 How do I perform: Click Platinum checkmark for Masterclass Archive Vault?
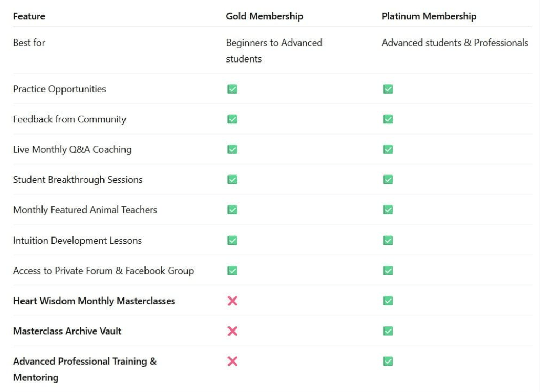pyautogui.click(x=388, y=331)
